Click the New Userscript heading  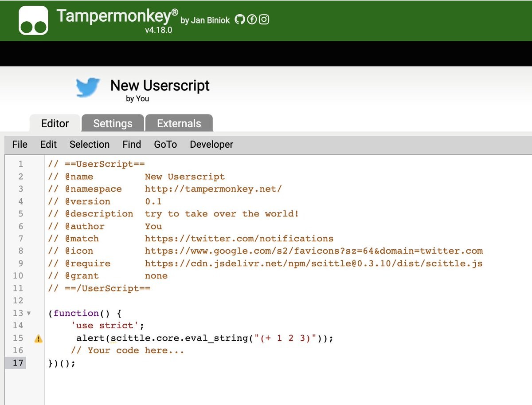point(160,85)
